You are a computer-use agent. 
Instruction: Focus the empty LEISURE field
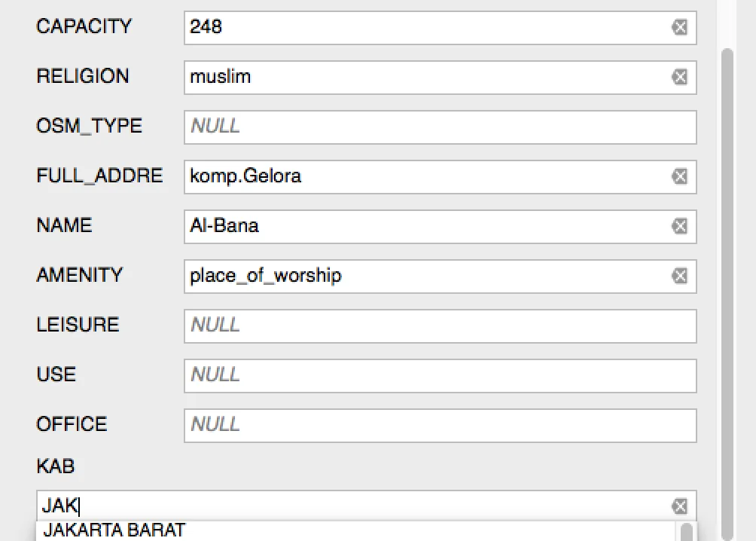tap(440, 326)
